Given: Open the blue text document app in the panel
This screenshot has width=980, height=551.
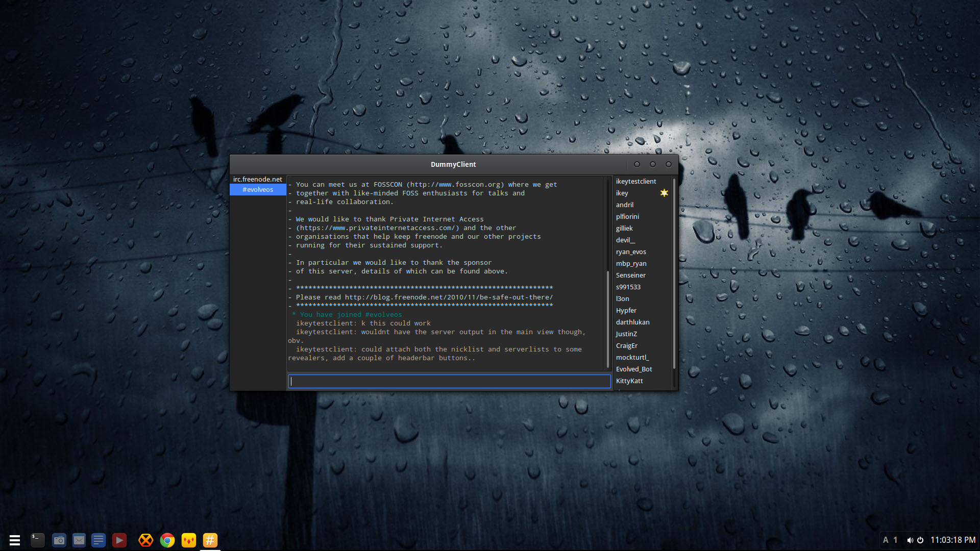Looking at the screenshot, I should tap(99, 540).
